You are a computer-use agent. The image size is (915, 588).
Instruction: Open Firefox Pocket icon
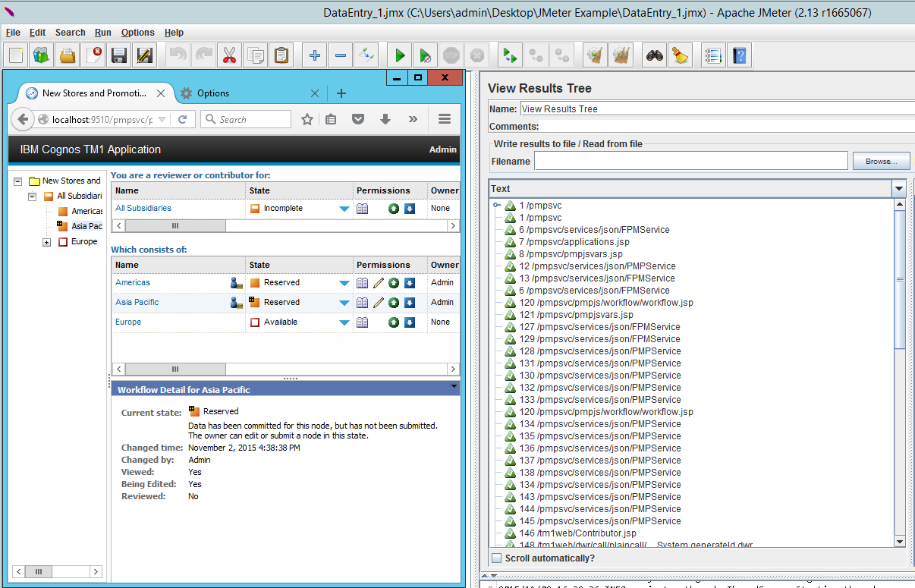358,119
